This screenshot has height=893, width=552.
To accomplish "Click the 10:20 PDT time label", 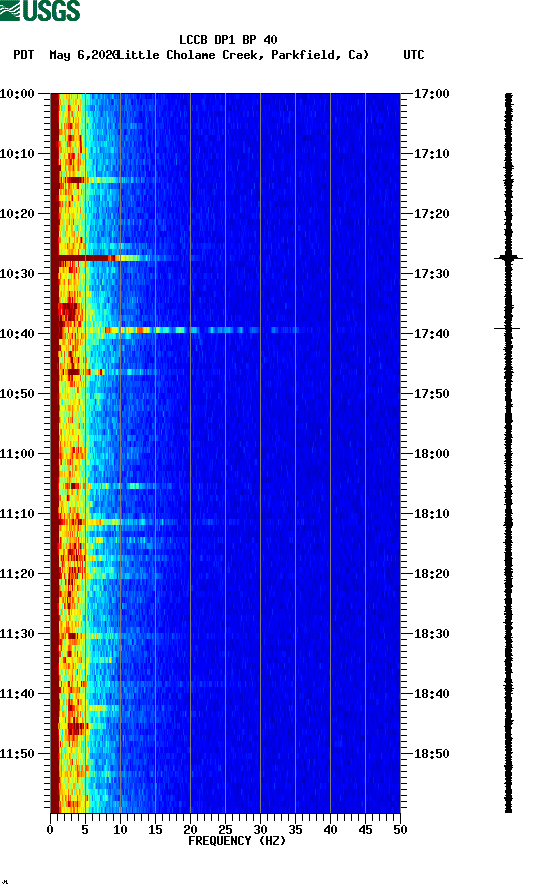I will 17,214.
